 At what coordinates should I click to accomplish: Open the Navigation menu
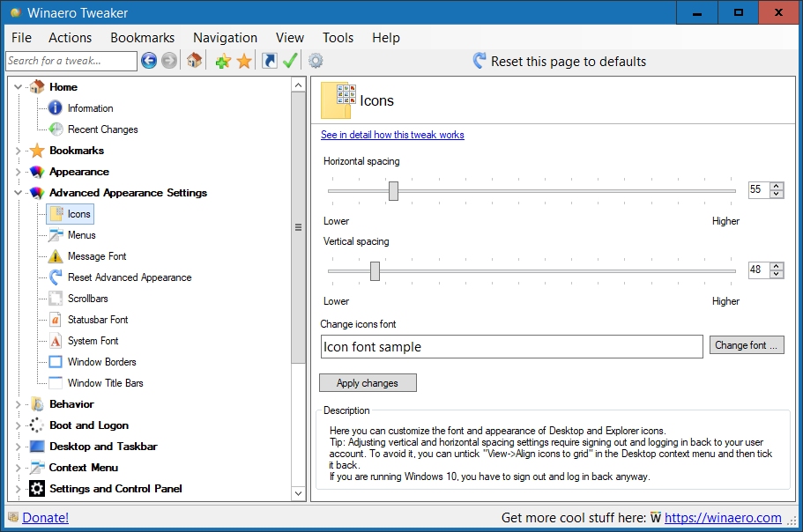[226, 38]
